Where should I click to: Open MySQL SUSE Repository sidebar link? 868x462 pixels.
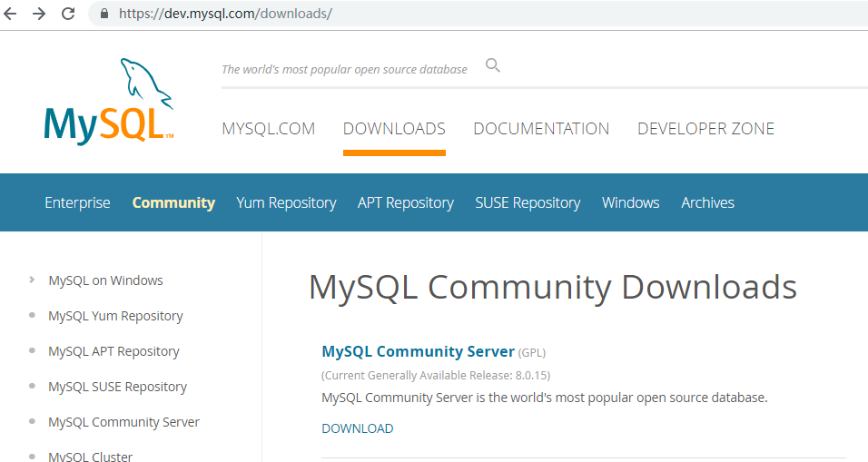tap(118, 387)
